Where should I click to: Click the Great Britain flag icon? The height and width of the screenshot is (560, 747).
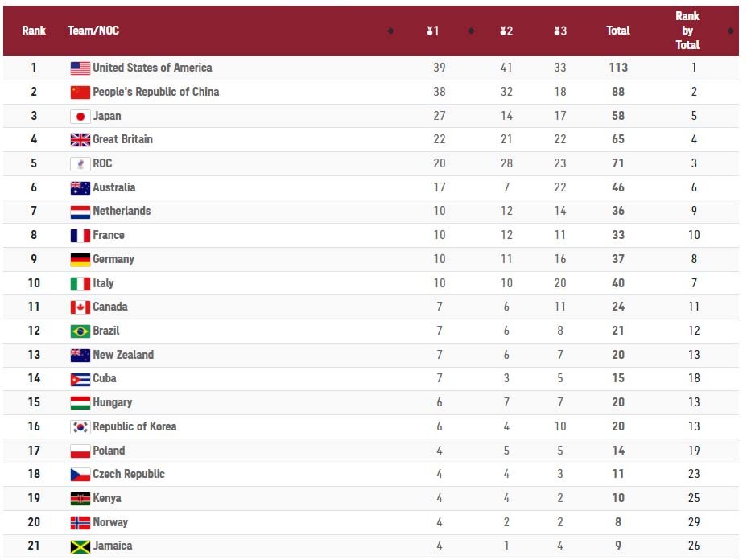pos(80,140)
